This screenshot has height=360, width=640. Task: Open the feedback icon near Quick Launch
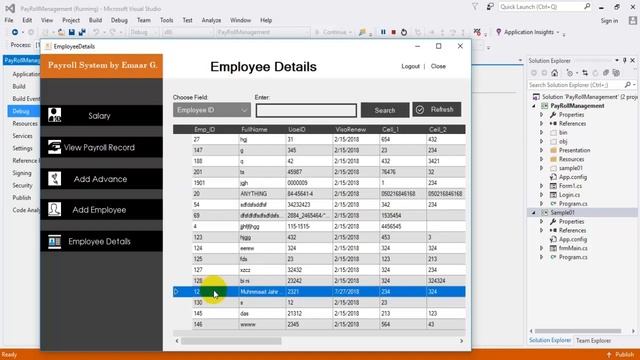coord(490,7)
